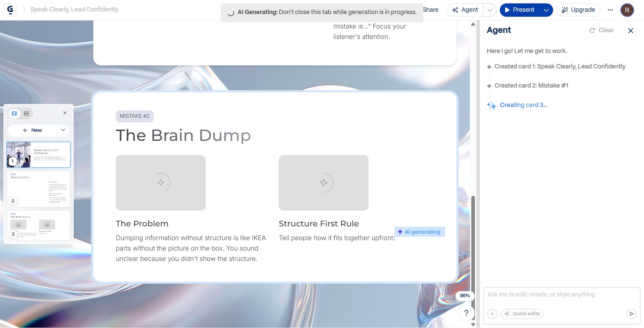Viewport: 644px width, 328px height.
Task: Select the Spray and Pray card thumbnail
Action: 39,189
